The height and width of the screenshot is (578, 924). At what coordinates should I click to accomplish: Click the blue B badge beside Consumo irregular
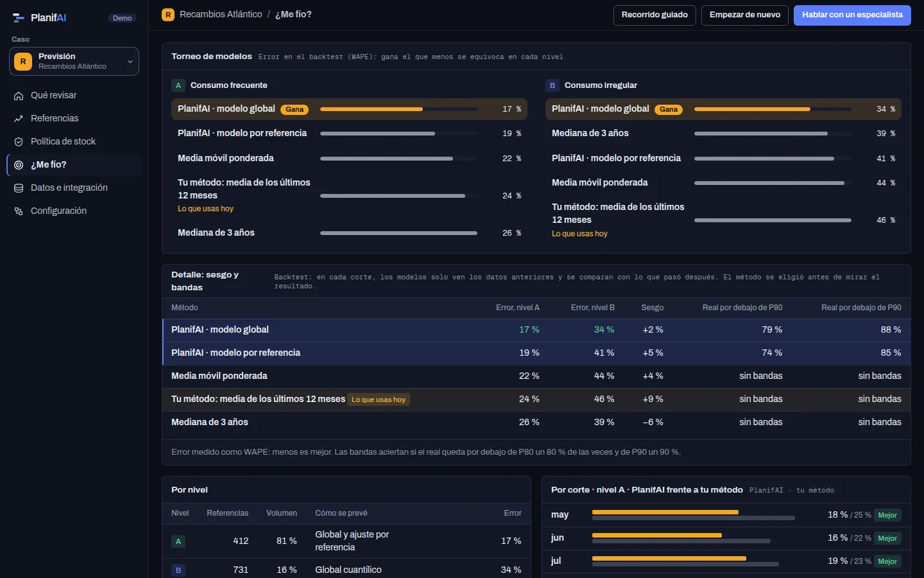point(552,85)
